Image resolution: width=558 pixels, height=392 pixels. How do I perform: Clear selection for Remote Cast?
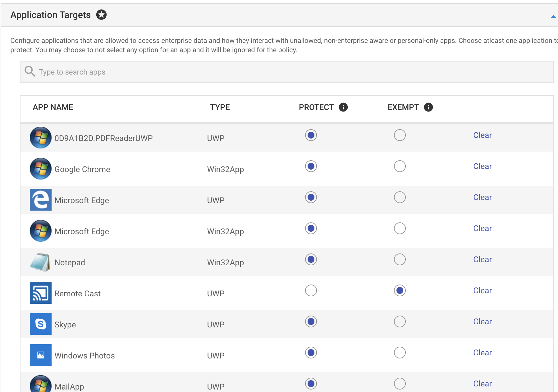pyautogui.click(x=483, y=290)
